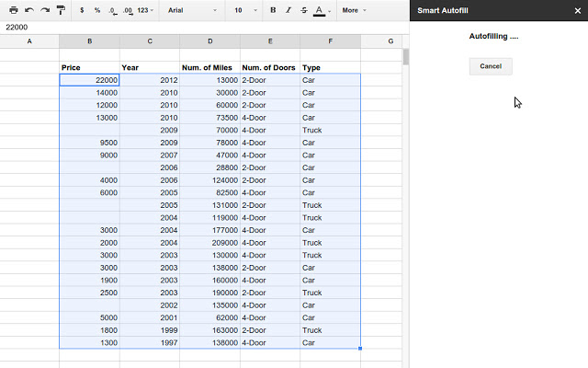This screenshot has width=588, height=368.
Task: Select the empty Price cell in the 2009 Truck row
Action: pos(90,131)
